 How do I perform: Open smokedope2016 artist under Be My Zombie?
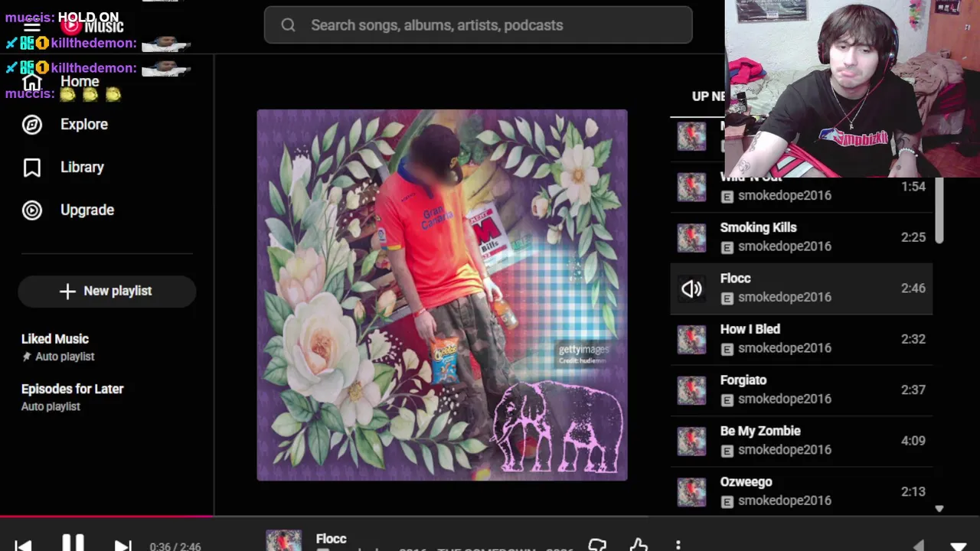coord(785,450)
